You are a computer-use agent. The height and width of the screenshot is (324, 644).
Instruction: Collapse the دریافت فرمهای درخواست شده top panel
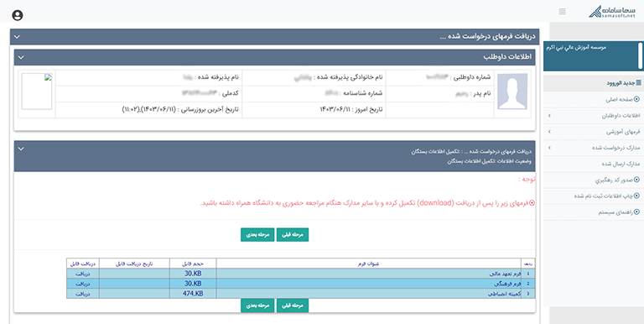pyautogui.click(x=17, y=37)
